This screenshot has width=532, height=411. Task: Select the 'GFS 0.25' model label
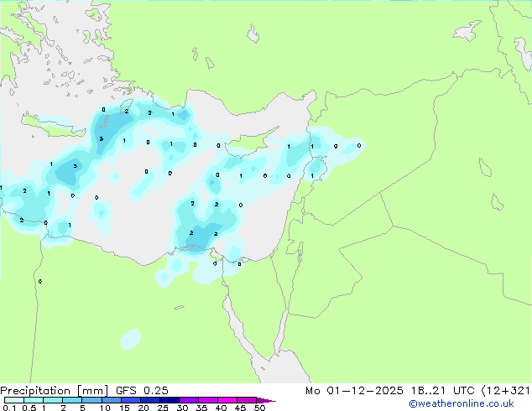142,391
